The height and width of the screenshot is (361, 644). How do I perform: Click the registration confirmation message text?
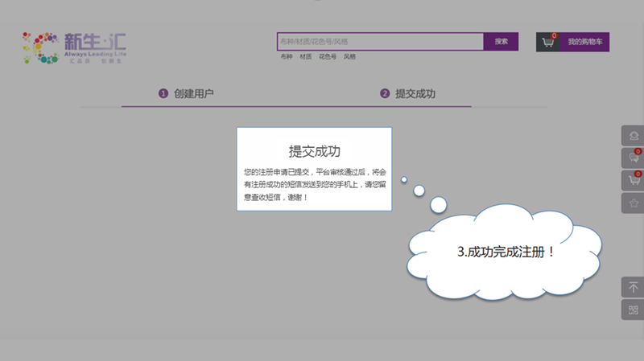click(314, 184)
